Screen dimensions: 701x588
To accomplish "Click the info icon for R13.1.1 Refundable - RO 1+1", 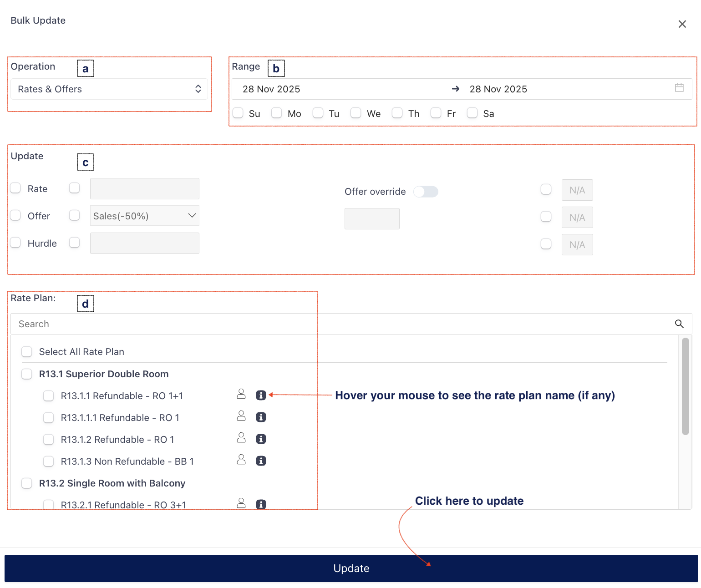I will pyautogui.click(x=261, y=395).
